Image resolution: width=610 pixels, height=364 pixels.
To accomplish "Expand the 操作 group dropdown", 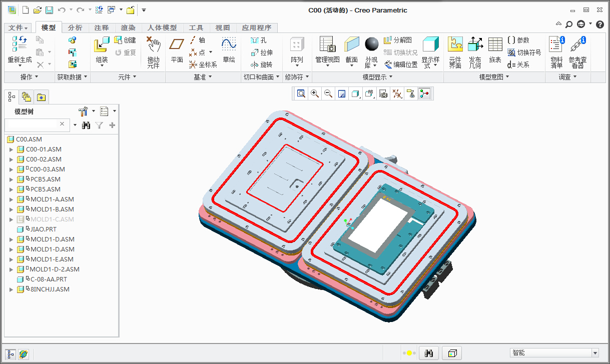I will (x=30, y=77).
